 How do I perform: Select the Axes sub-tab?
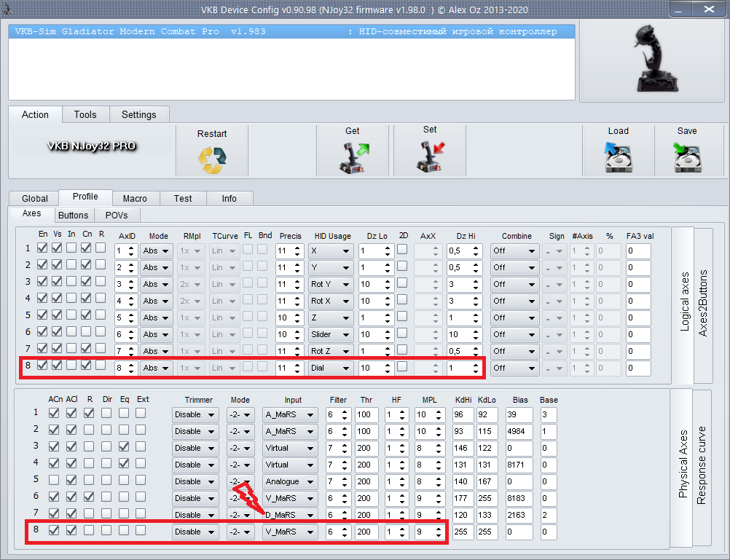click(x=31, y=213)
